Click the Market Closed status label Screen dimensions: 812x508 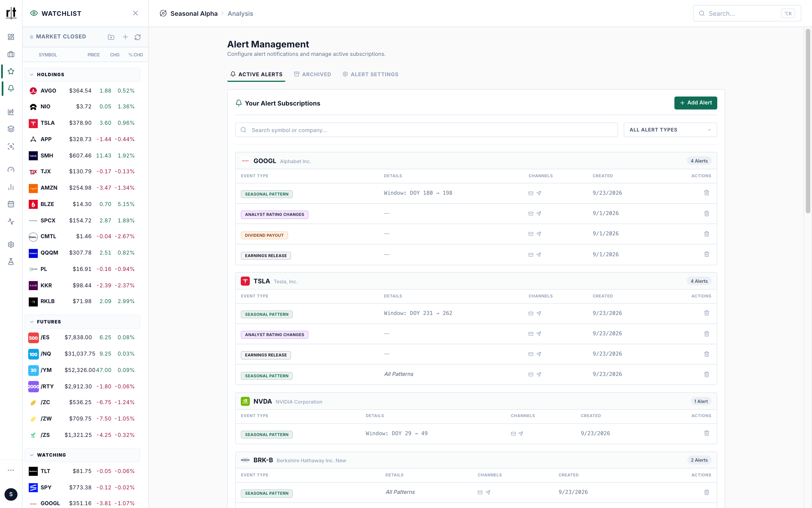(x=61, y=36)
